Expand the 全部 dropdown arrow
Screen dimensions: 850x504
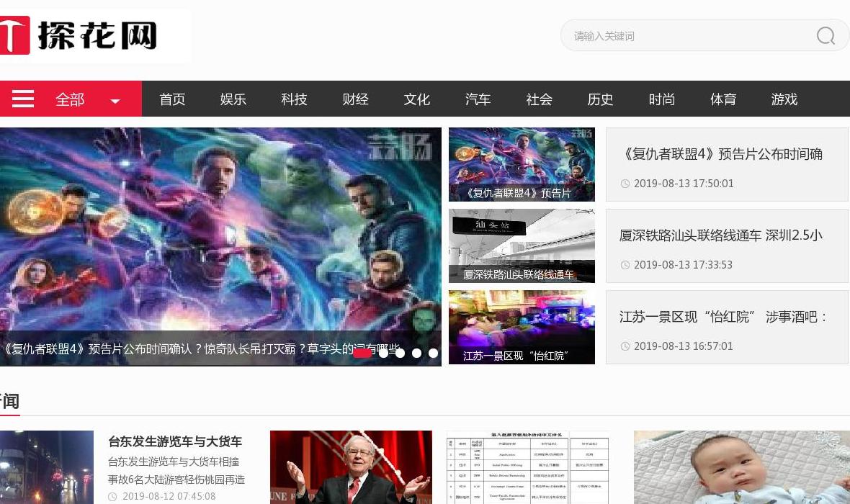[115, 101]
